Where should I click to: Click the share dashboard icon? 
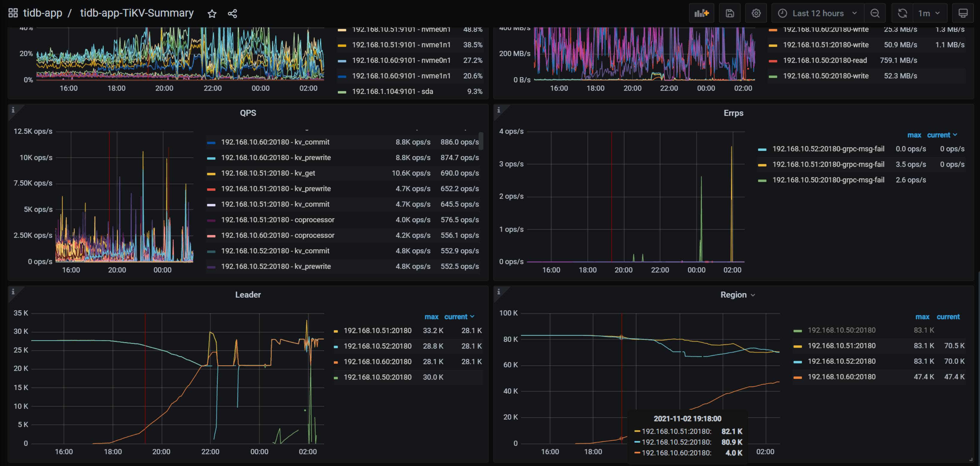232,14
